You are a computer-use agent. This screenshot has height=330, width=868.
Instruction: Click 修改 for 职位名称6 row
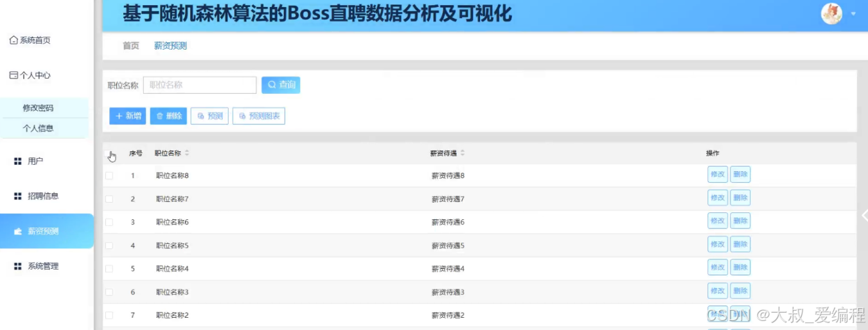[x=717, y=221]
